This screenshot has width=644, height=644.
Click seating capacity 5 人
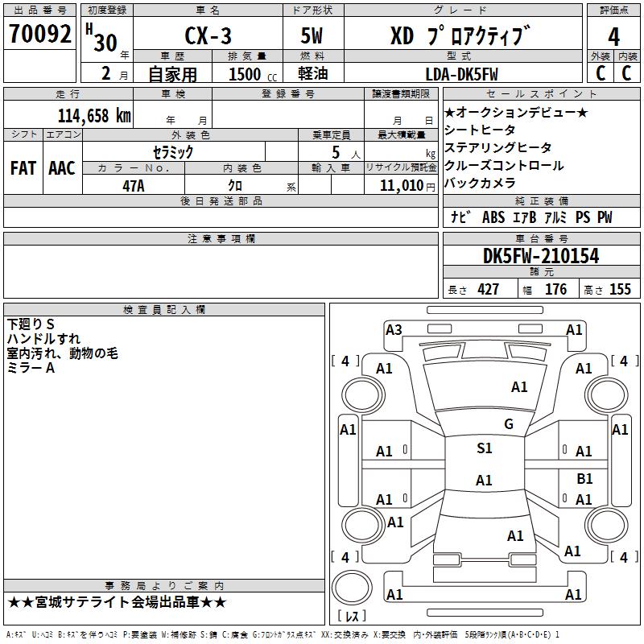tap(346, 153)
